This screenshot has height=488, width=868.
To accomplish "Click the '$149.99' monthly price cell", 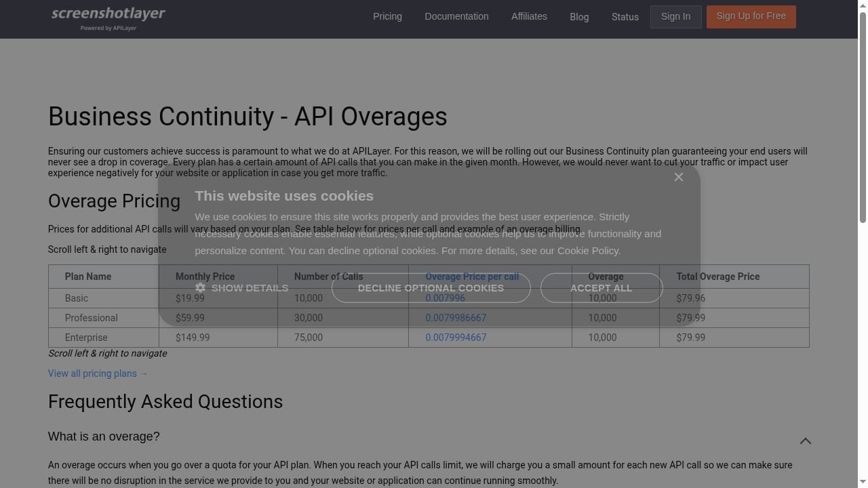I will [x=218, y=338].
